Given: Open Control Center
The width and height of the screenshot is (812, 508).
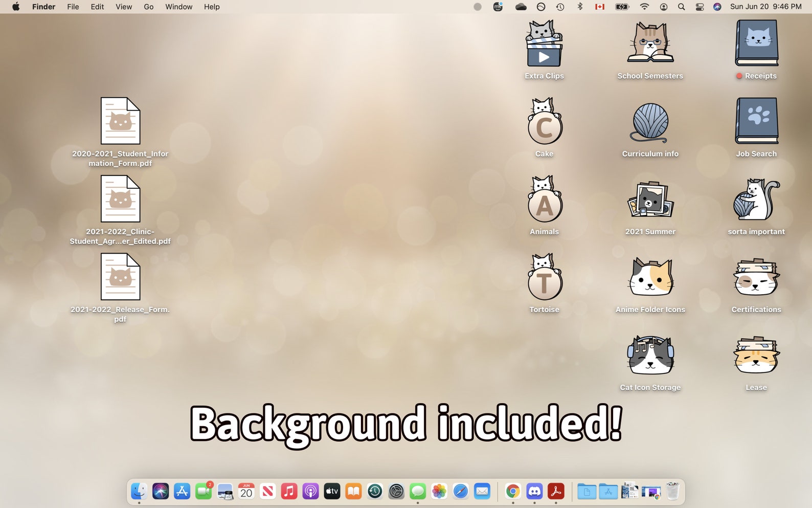Looking at the screenshot, I should (x=700, y=7).
